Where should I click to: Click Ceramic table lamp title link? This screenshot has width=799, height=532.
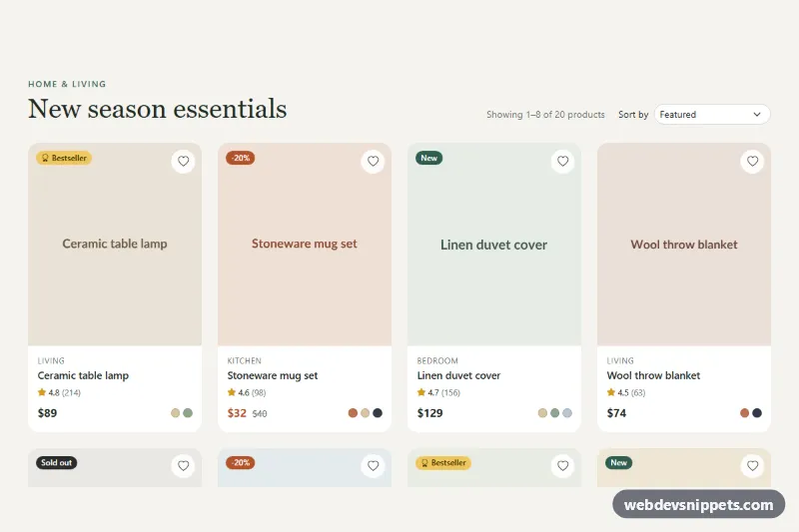(83, 375)
